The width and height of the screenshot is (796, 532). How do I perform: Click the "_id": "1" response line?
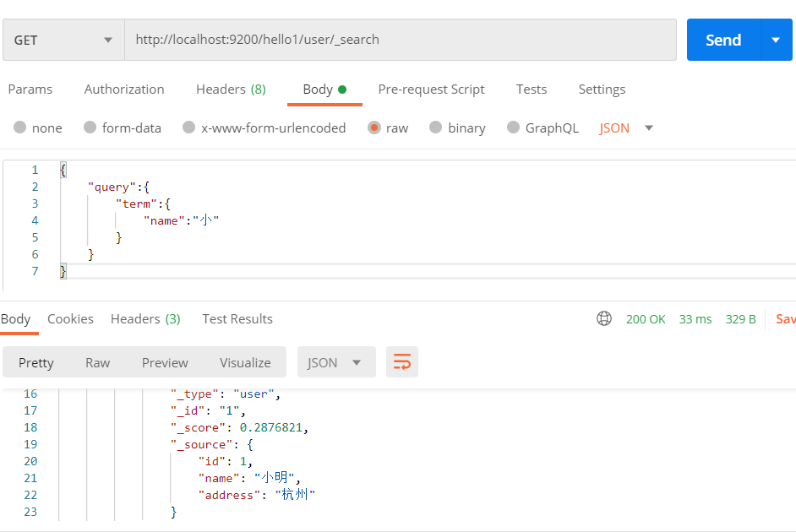point(208,410)
